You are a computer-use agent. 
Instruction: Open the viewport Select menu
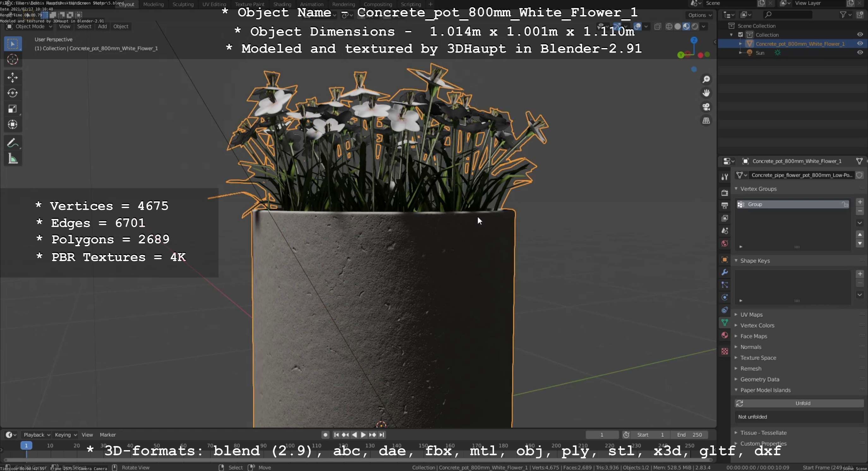click(x=84, y=27)
